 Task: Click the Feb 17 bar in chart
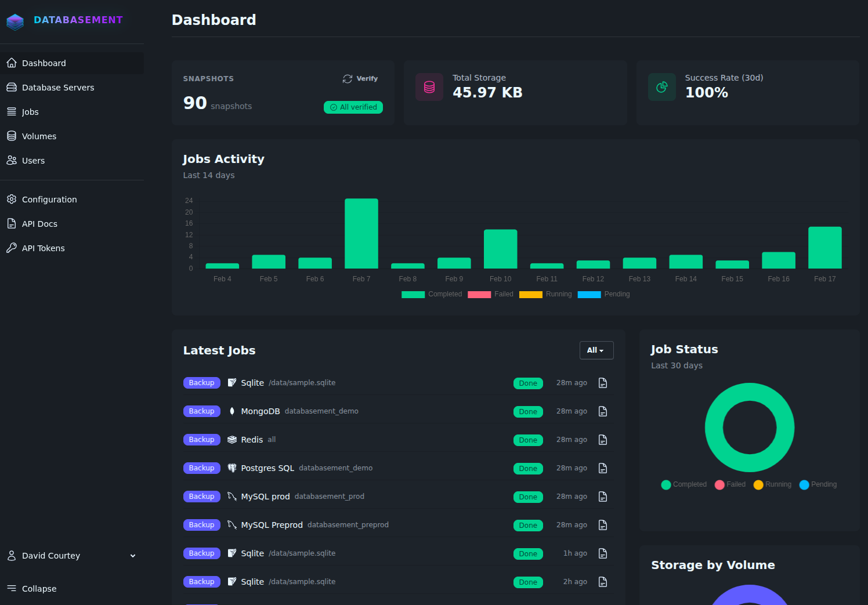click(x=825, y=248)
